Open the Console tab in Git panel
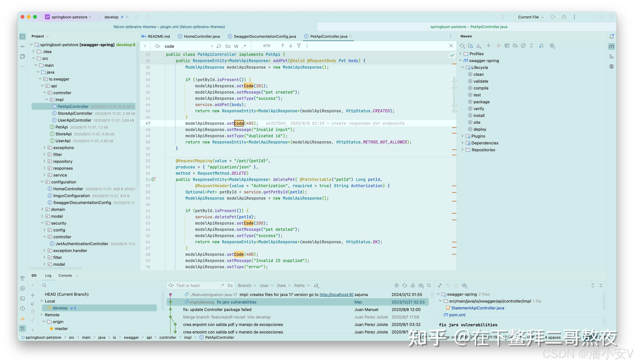634x364 pixels. 65,276
